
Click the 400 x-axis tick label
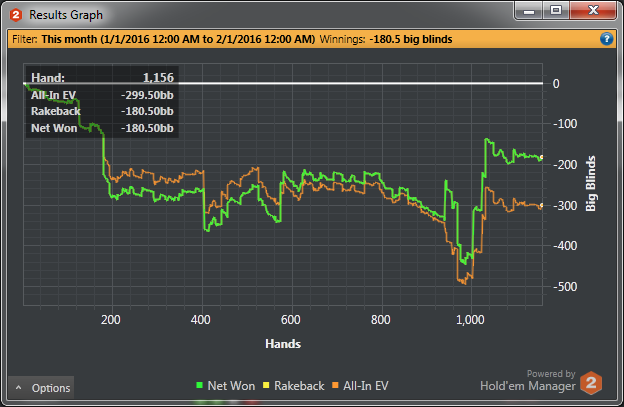201,319
